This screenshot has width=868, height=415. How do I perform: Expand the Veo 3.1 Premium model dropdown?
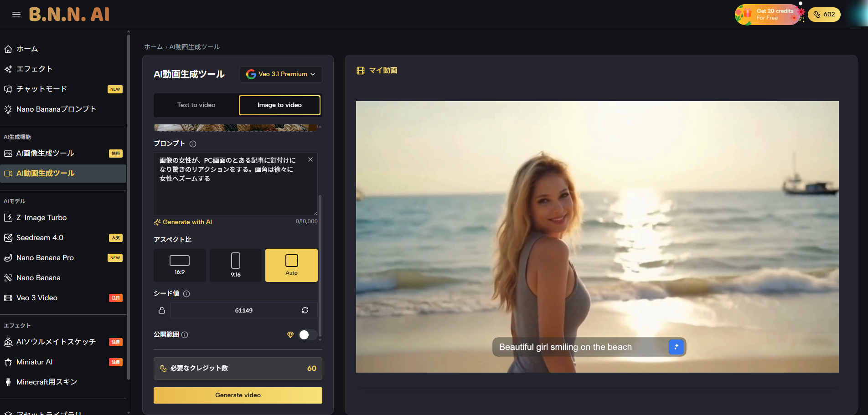[x=281, y=74]
